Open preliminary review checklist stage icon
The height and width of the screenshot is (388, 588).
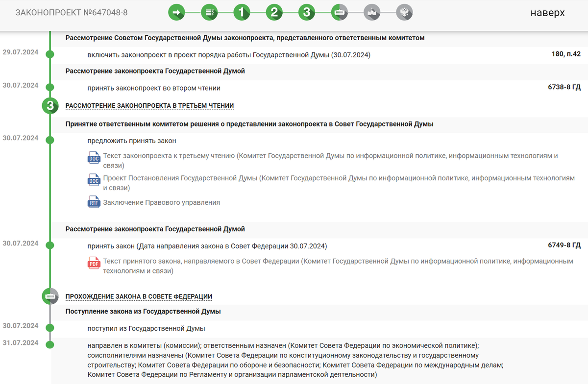(x=209, y=13)
